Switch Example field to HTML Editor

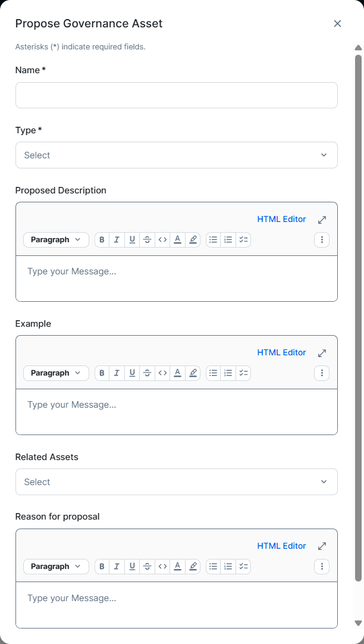(x=281, y=353)
